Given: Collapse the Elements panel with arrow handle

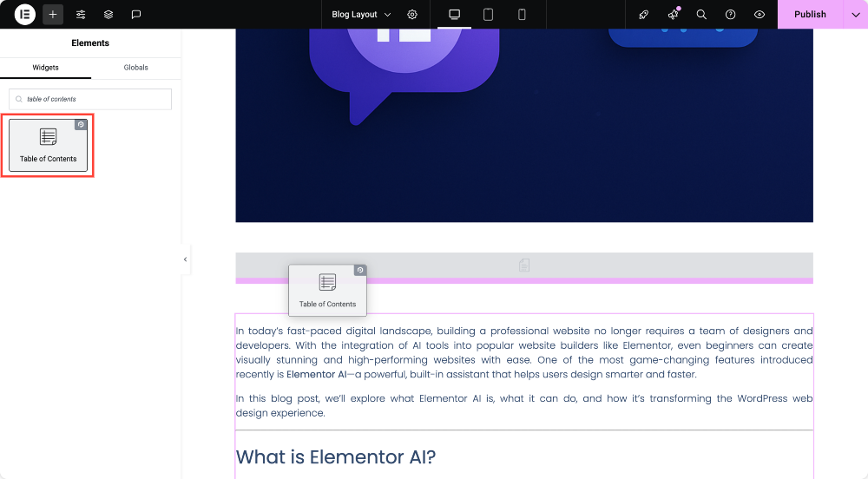Looking at the screenshot, I should tap(185, 259).
